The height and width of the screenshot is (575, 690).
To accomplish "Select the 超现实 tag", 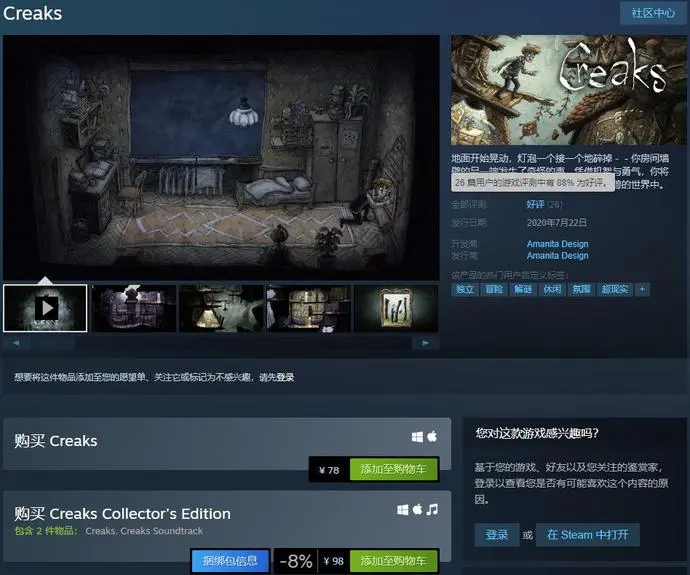I will tap(615, 289).
